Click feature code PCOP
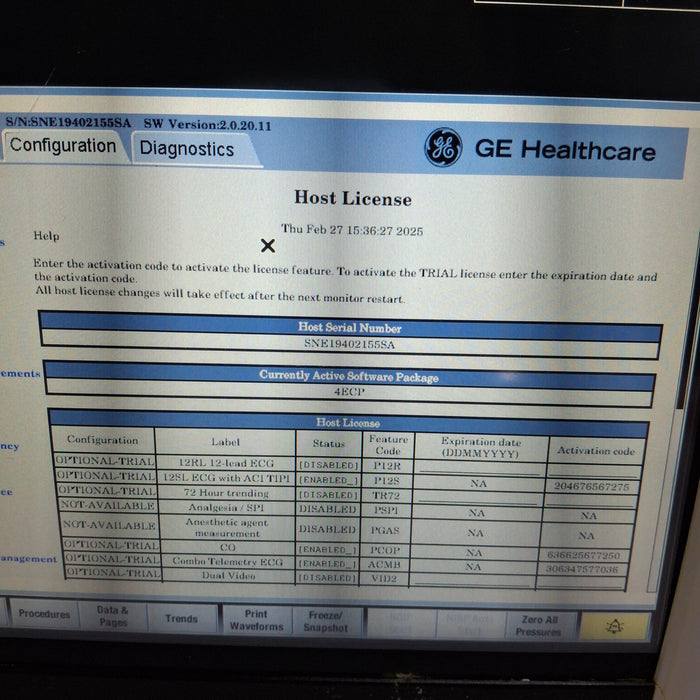The image size is (700, 700). click(384, 550)
